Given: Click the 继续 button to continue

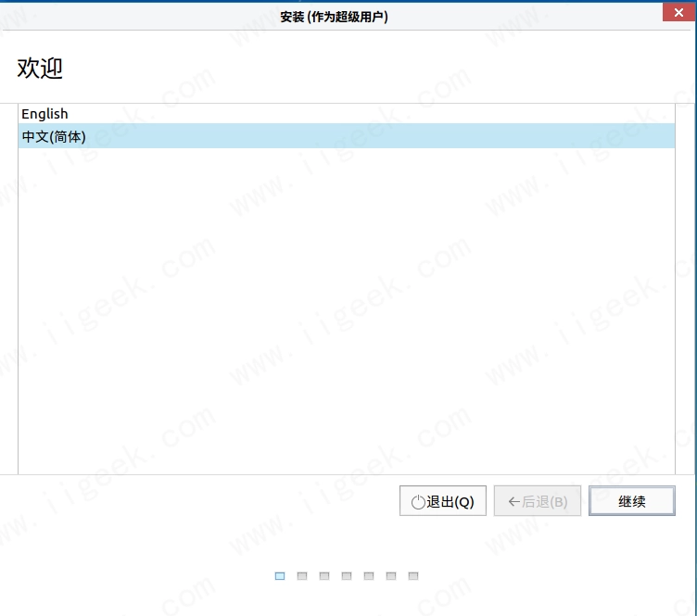Looking at the screenshot, I should coord(631,501).
